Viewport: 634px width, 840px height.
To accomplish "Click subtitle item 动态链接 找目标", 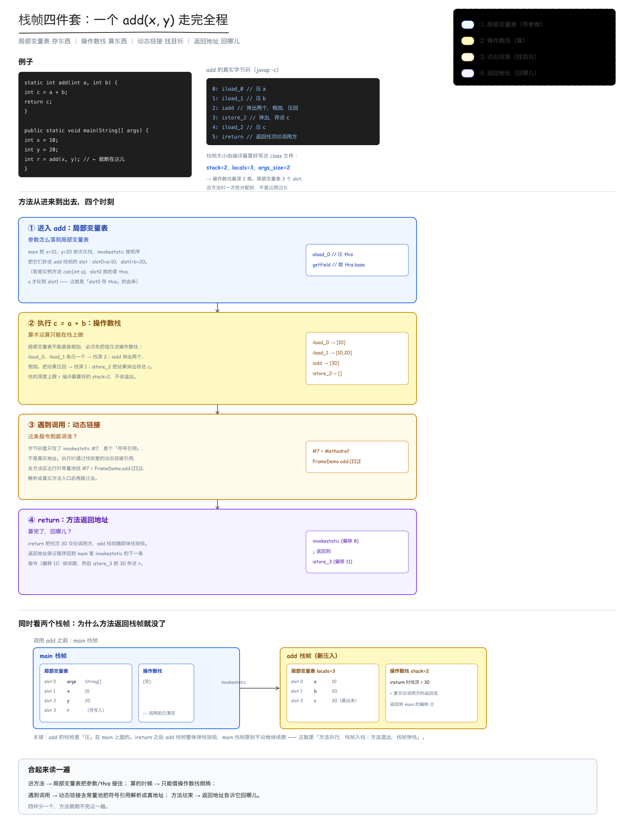I will [x=160, y=41].
